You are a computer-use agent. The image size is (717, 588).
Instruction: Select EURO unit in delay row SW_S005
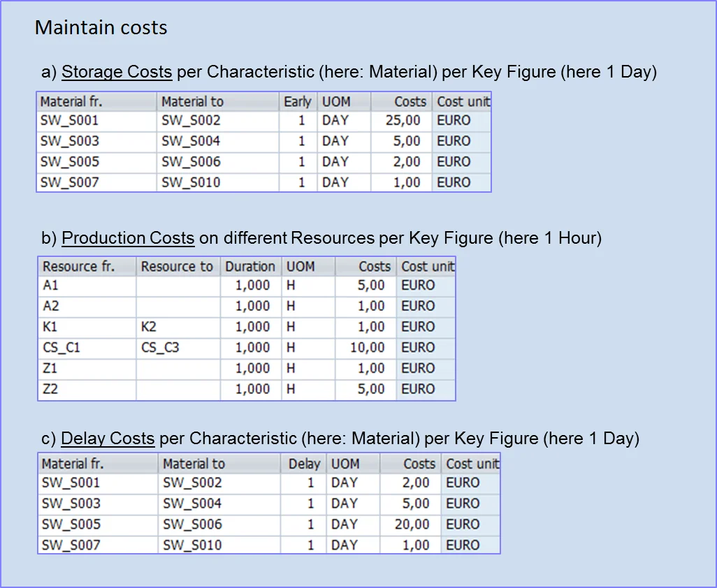pyautogui.click(x=471, y=524)
